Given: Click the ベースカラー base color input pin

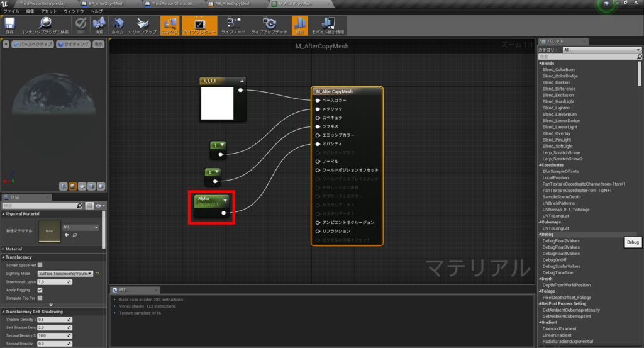Looking at the screenshot, I should coord(318,100).
